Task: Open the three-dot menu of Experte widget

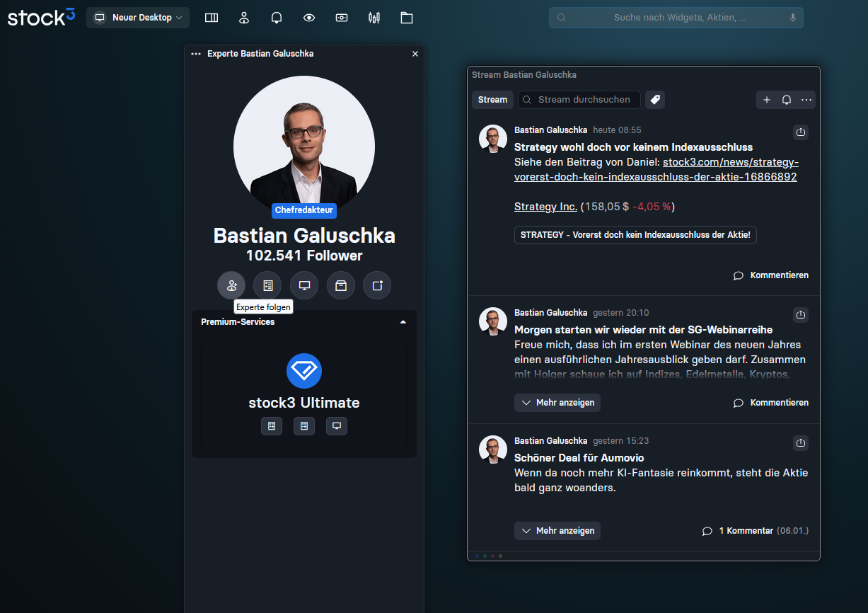Action: pyautogui.click(x=196, y=54)
